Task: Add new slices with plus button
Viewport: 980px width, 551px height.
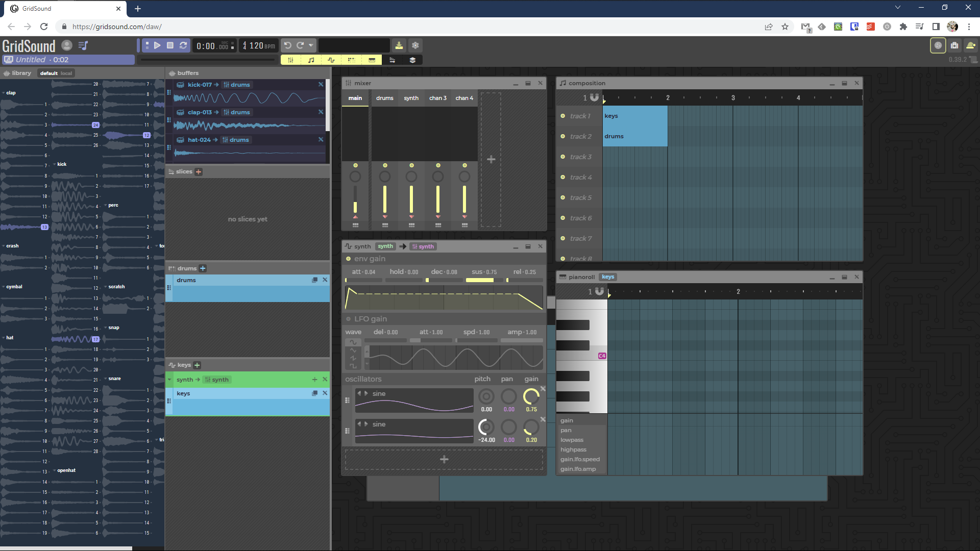Action: (x=199, y=172)
